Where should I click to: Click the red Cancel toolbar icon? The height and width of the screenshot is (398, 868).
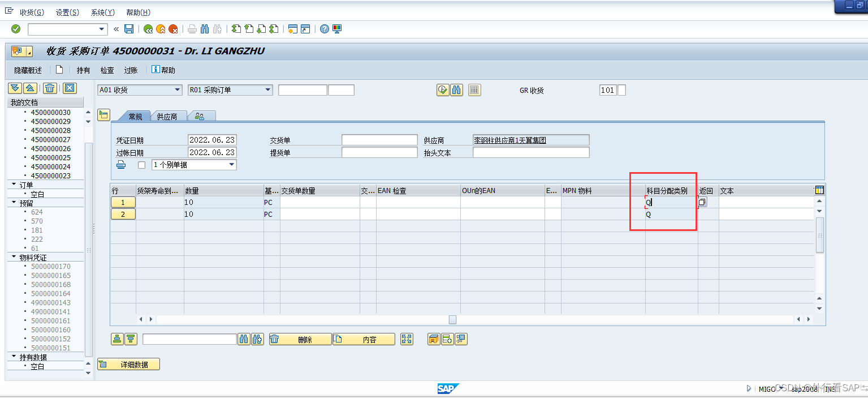click(173, 29)
